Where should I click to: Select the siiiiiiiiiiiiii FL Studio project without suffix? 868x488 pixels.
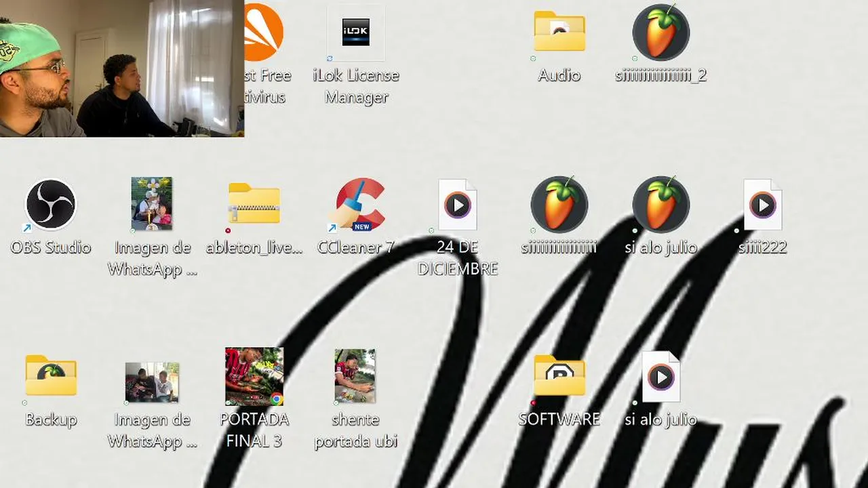pyautogui.click(x=559, y=204)
